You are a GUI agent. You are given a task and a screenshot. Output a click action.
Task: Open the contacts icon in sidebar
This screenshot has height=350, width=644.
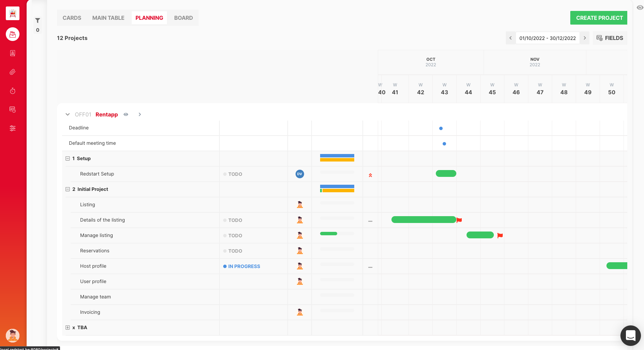click(x=13, y=53)
